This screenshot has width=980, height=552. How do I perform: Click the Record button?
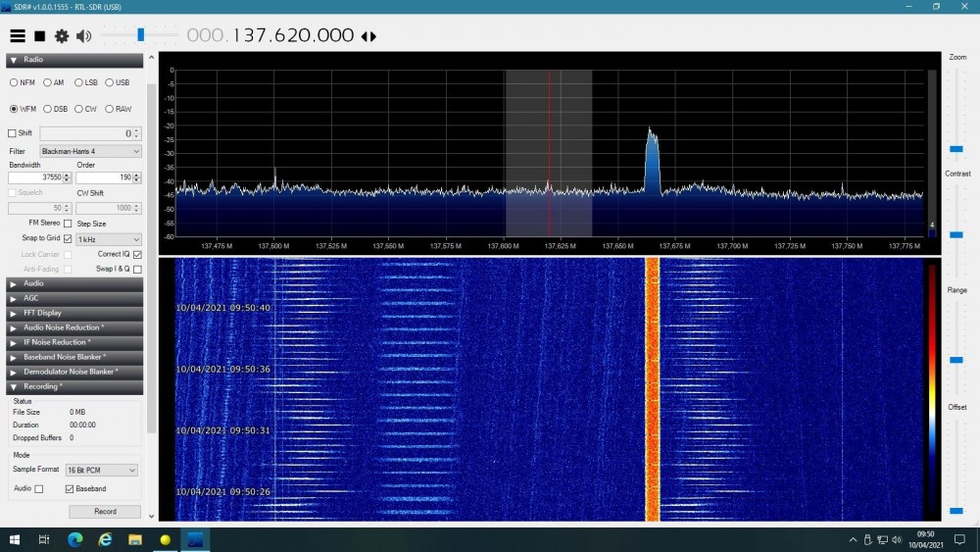click(105, 512)
